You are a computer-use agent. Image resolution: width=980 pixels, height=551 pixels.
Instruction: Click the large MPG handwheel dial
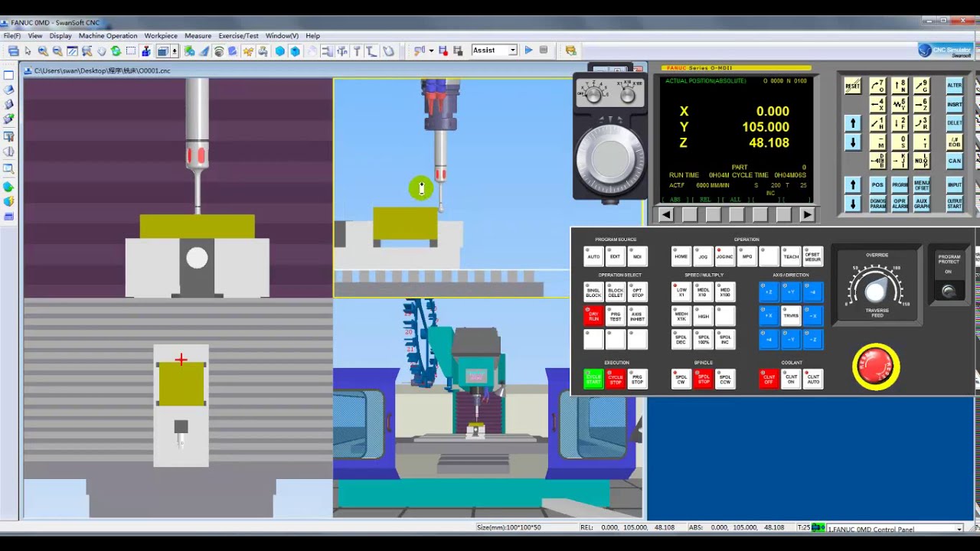pyautogui.click(x=610, y=159)
